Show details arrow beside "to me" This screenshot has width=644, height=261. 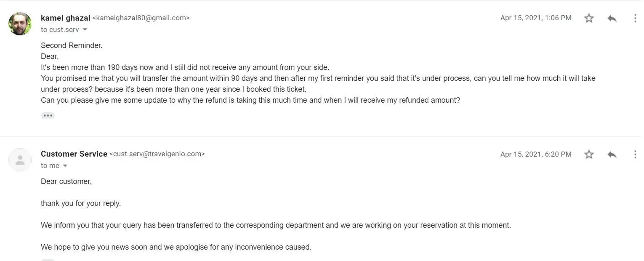(x=65, y=166)
